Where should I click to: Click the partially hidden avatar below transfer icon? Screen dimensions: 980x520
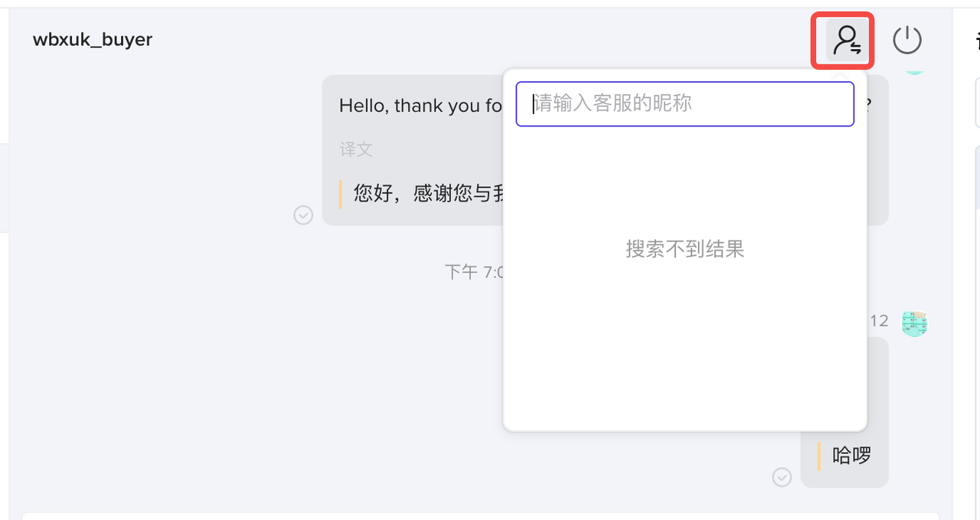pos(913,71)
